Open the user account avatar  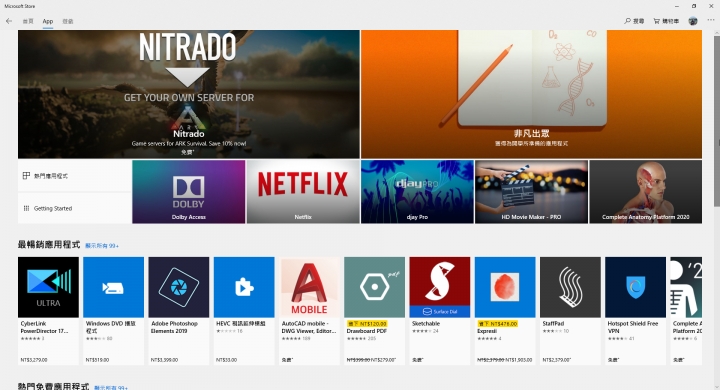(x=693, y=21)
